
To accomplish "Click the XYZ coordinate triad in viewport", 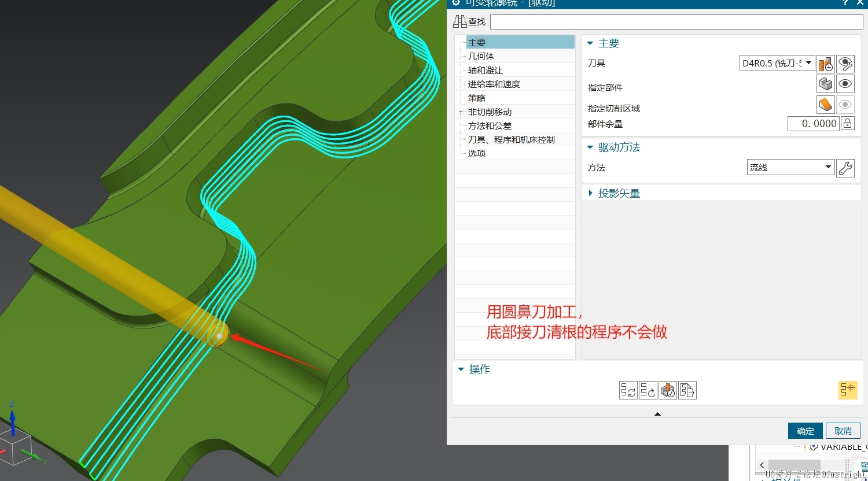I will point(20,439).
